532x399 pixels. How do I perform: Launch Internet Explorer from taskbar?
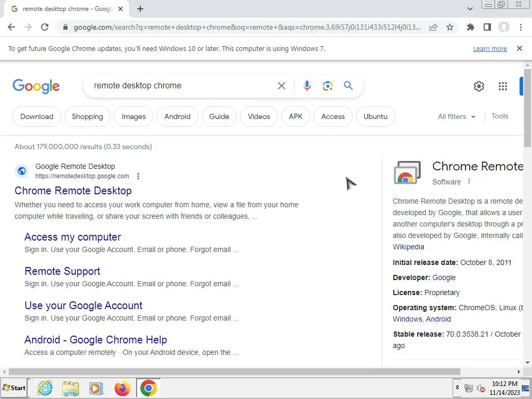[x=45, y=388]
